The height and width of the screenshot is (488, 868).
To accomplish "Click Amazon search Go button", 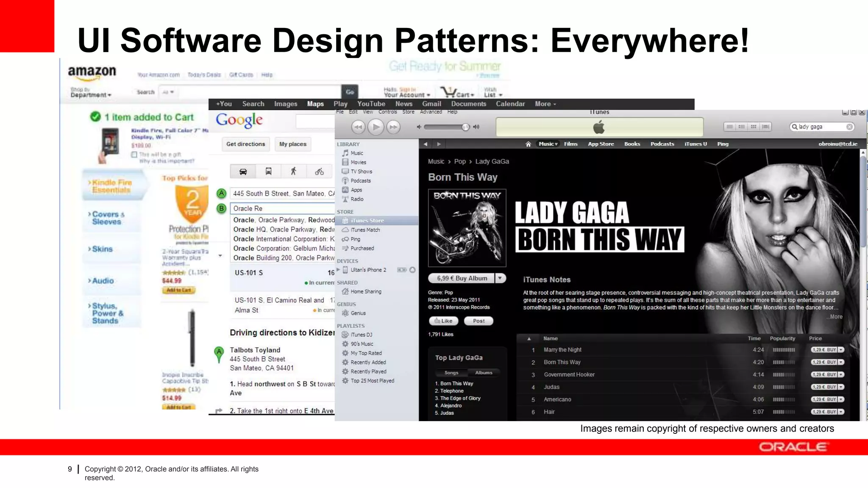I will [x=350, y=92].
